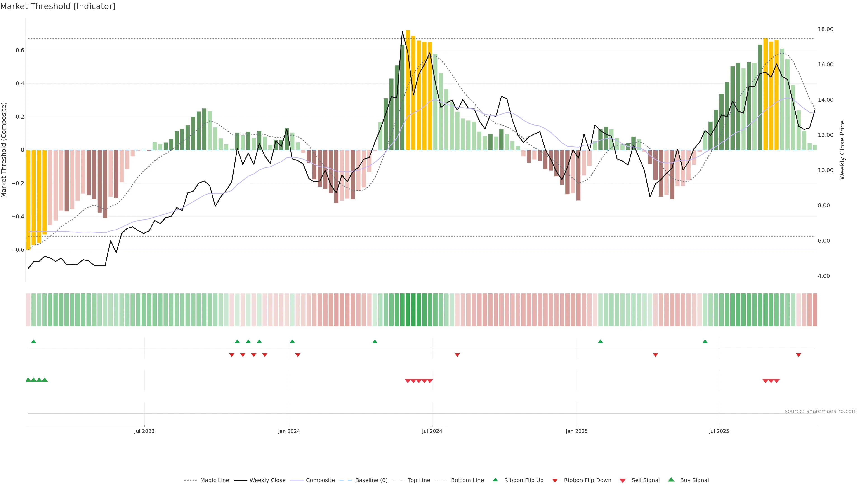Image resolution: width=868 pixels, height=488 pixels.
Task: Click the green flip-up triangle just after Jan 2025
Action: [x=600, y=342]
